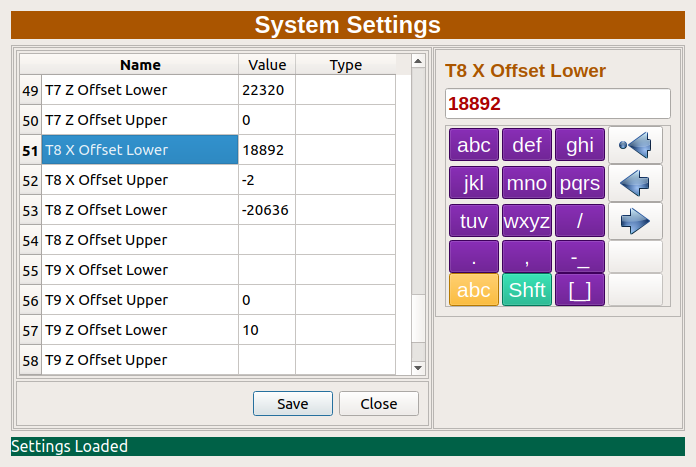Image resolution: width=696 pixels, height=467 pixels.
Task: Sort by the Name column header
Action: click(x=140, y=65)
